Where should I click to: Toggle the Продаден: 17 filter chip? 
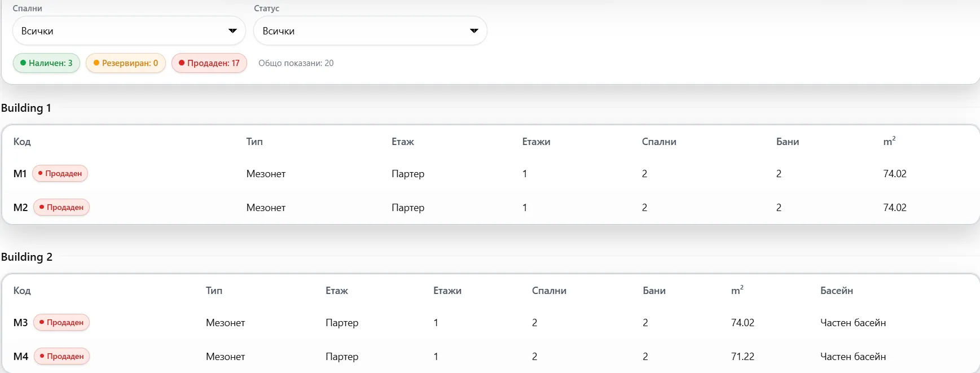209,63
